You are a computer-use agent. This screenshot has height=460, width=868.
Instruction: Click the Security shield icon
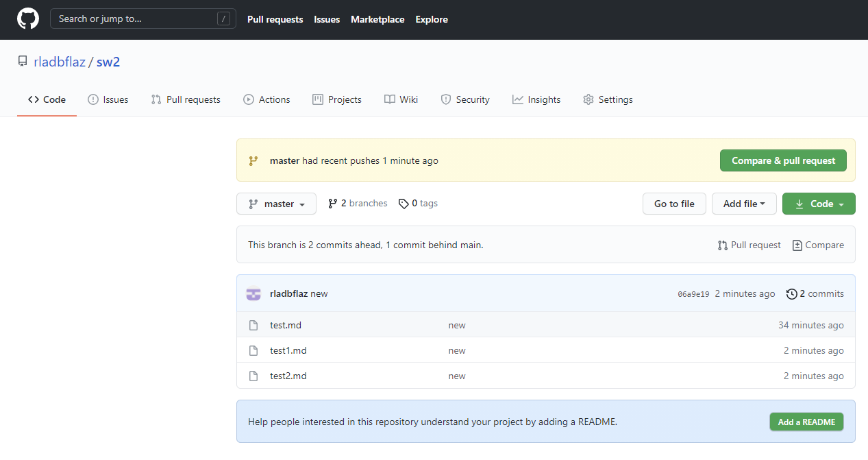click(x=446, y=99)
